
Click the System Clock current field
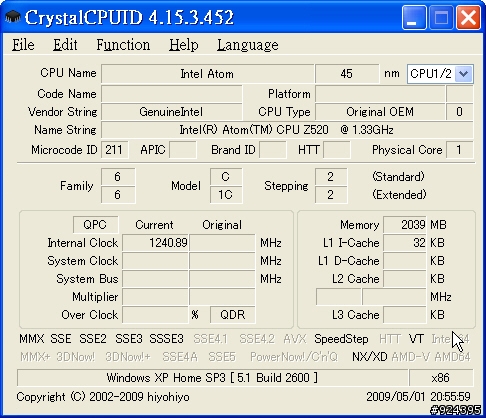155,261
